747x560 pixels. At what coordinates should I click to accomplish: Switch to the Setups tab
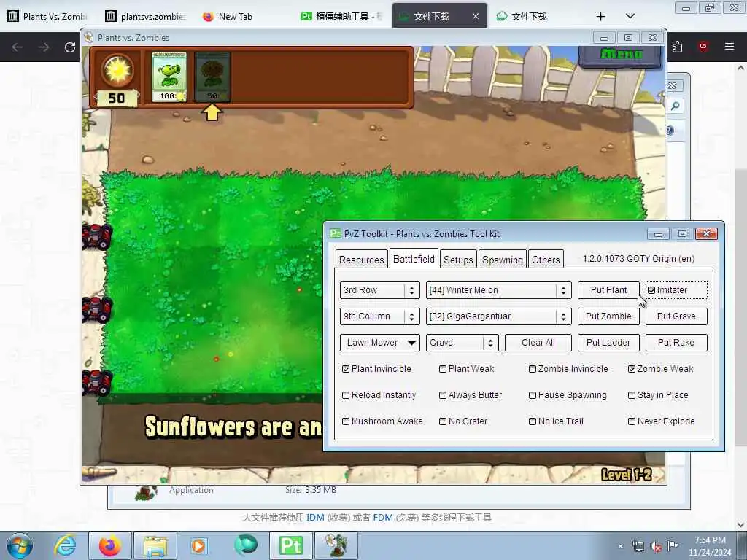tap(458, 260)
